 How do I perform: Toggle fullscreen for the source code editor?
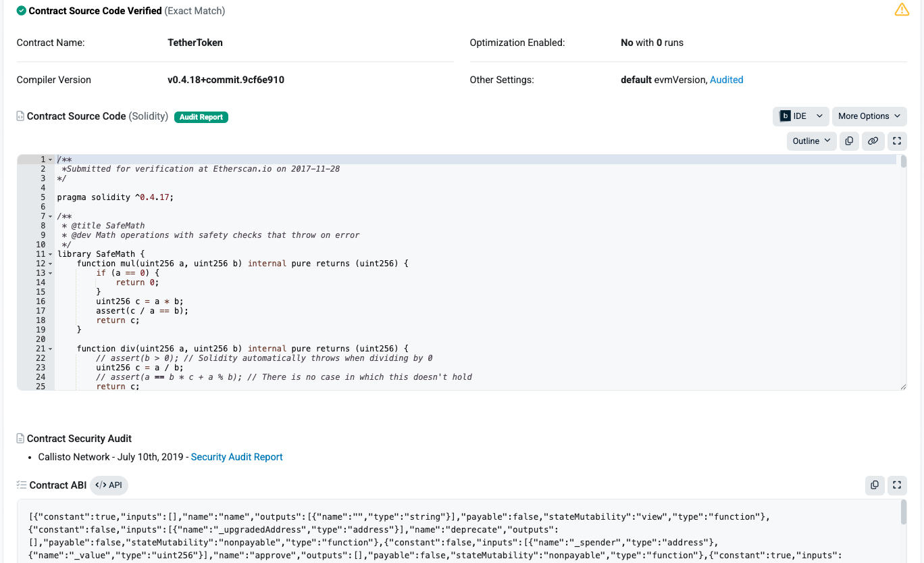pos(897,141)
